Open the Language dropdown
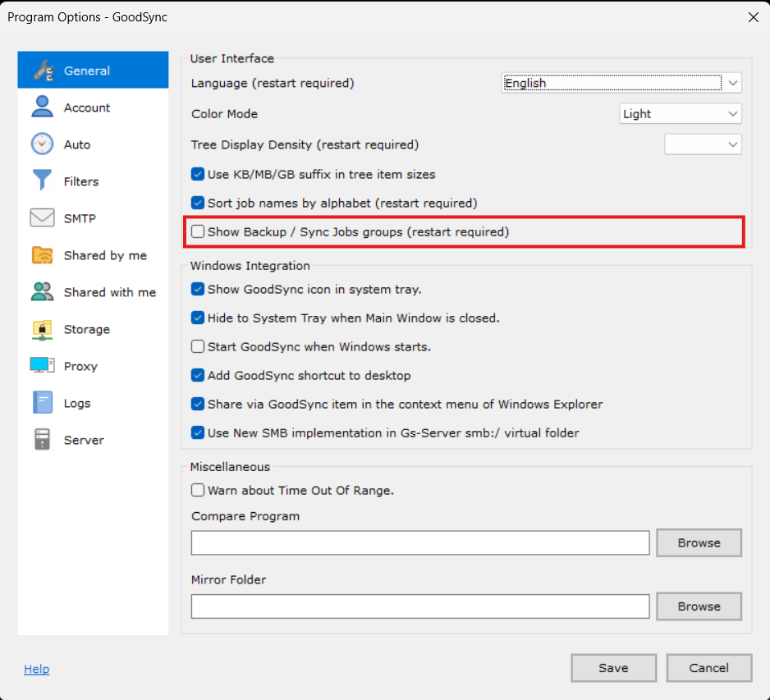The image size is (770, 700). (731, 83)
